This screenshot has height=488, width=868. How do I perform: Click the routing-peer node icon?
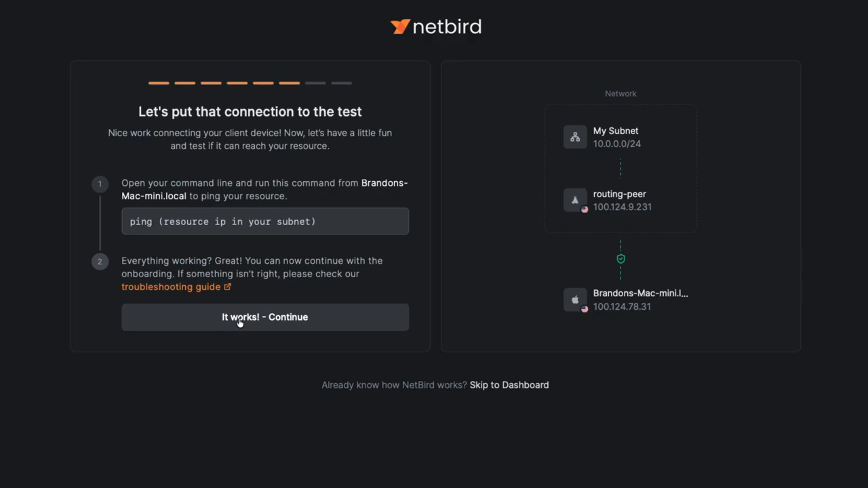pos(575,200)
